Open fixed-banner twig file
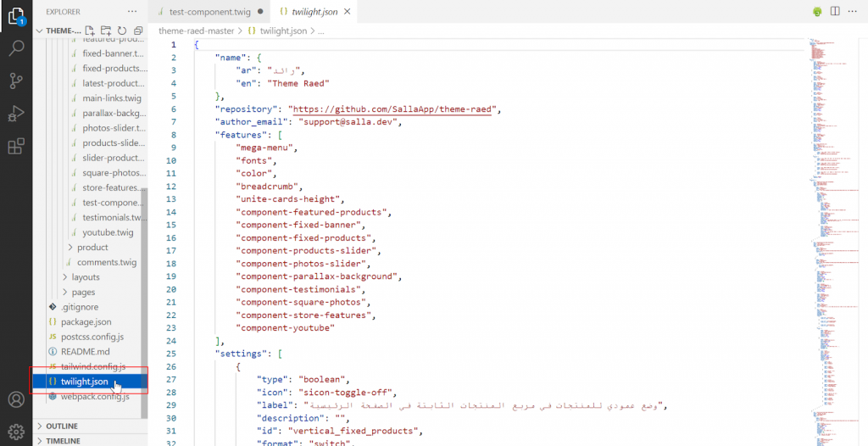 tap(114, 53)
